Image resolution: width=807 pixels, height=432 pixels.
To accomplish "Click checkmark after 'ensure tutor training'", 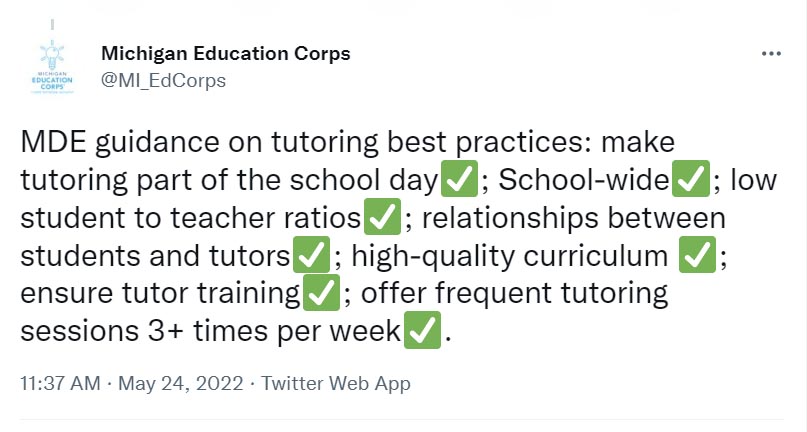I will [x=322, y=292].
